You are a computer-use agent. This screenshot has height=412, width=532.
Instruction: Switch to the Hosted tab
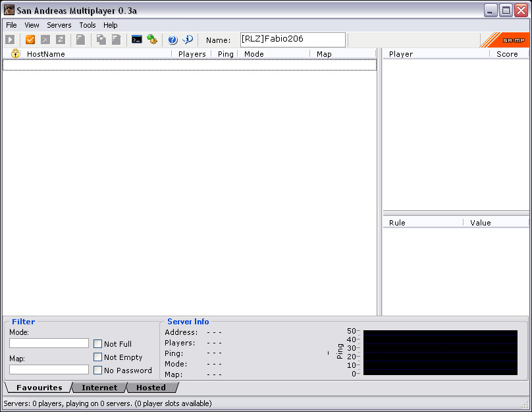(x=151, y=388)
